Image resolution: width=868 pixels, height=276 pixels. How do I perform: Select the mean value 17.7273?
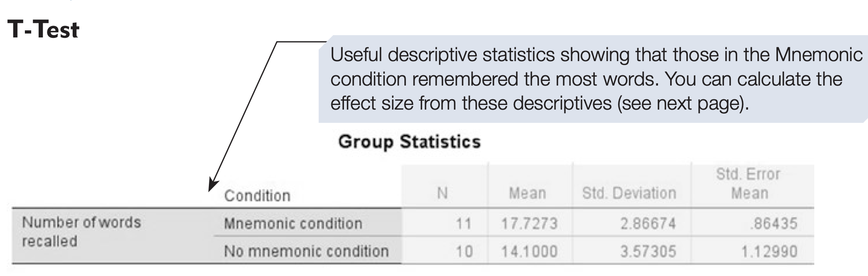pyautogui.click(x=529, y=224)
